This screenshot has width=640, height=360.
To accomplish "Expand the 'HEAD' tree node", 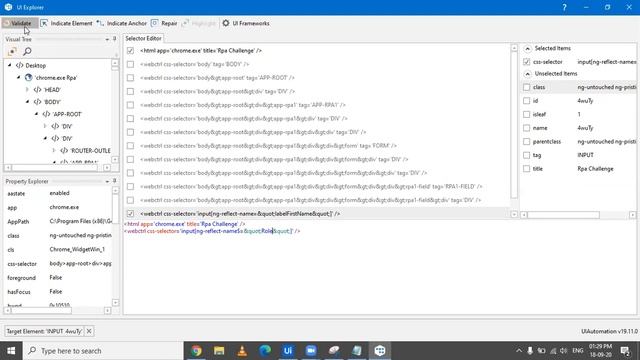I will coord(27,89).
